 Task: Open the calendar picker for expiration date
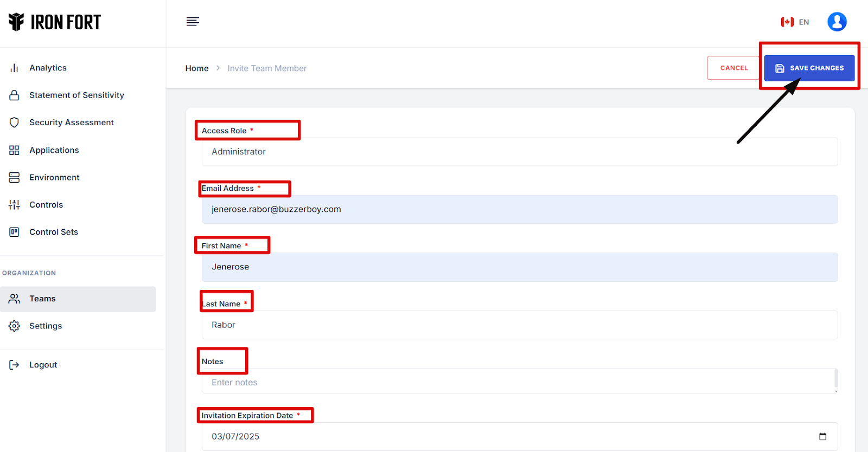pos(822,436)
